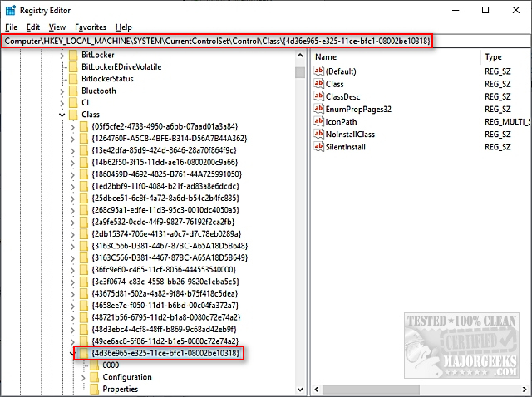Screen dimensions: 532x397
Task: Open the View menu
Action: point(57,27)
